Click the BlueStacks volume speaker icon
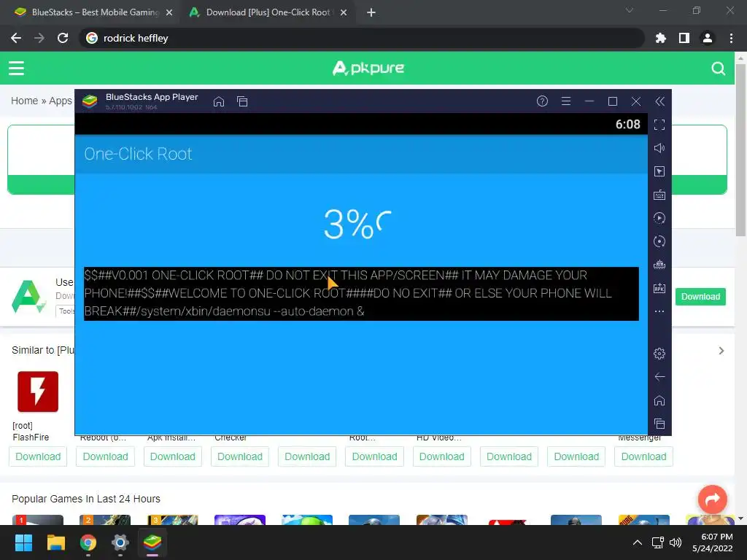Screen dimensions: 747x560 659,148
